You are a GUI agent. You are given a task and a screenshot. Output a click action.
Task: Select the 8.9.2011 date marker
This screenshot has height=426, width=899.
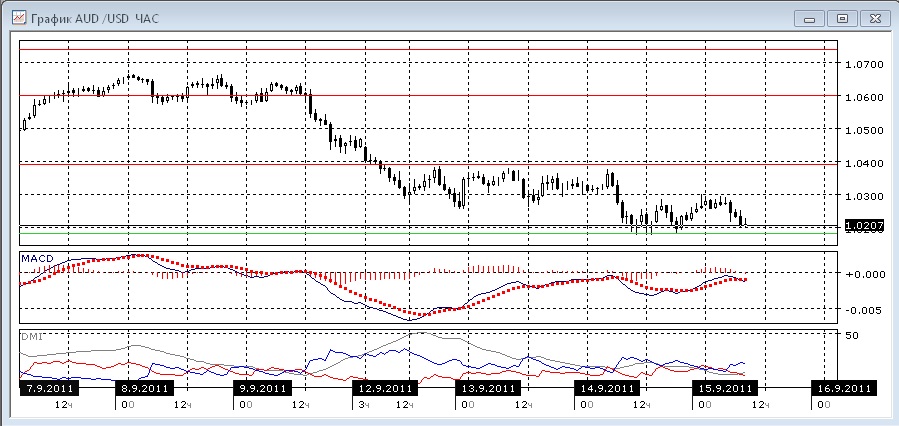coord(144,388)
